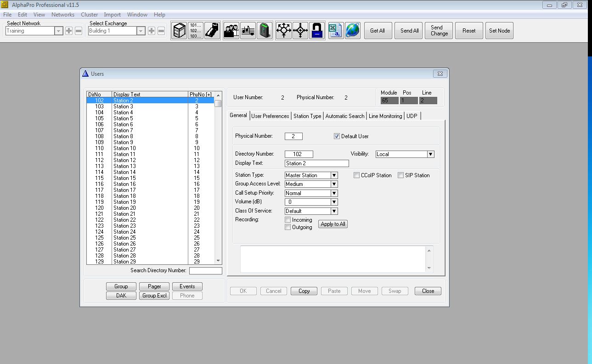Click the intercom station toolbar icon

coord(212,31)
